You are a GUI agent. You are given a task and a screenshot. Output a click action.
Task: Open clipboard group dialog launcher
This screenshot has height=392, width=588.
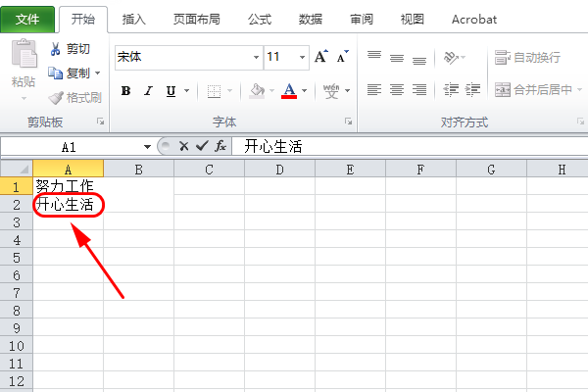[x=101, y=122]
